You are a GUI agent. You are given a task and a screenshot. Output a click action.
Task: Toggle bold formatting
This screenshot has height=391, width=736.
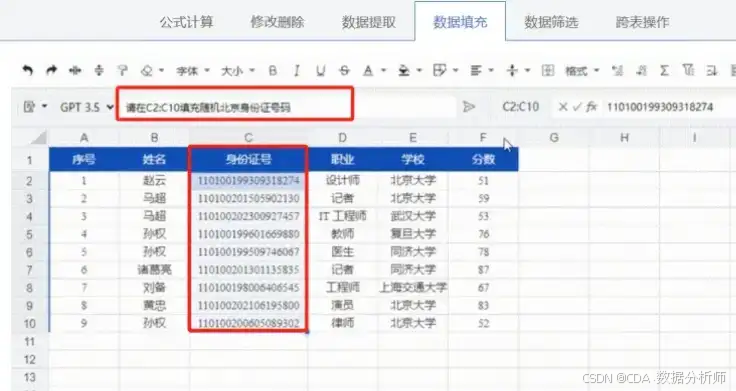(273, 71)
